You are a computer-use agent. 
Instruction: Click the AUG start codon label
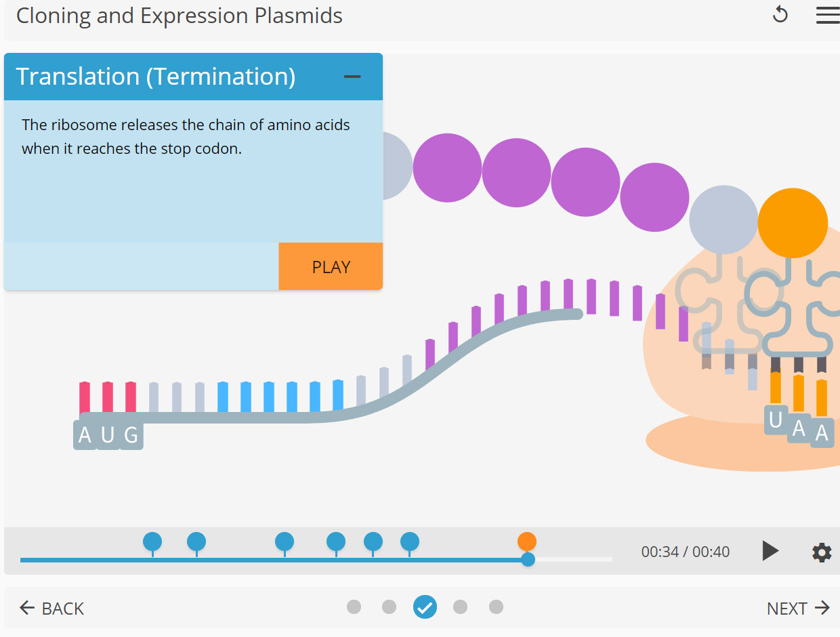pyautogui.click(x=108, y=434)
